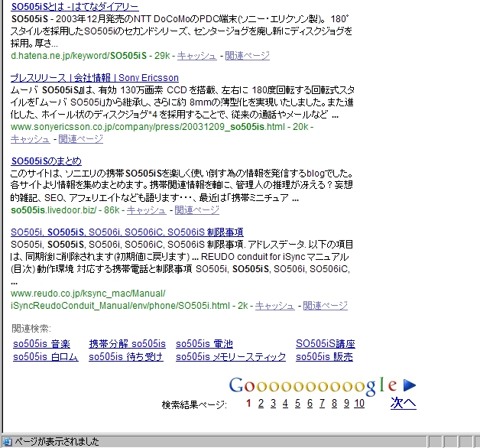The image size is (480, 448).
Task: Search related term SO505iS講座
Action: click(326, 344)
